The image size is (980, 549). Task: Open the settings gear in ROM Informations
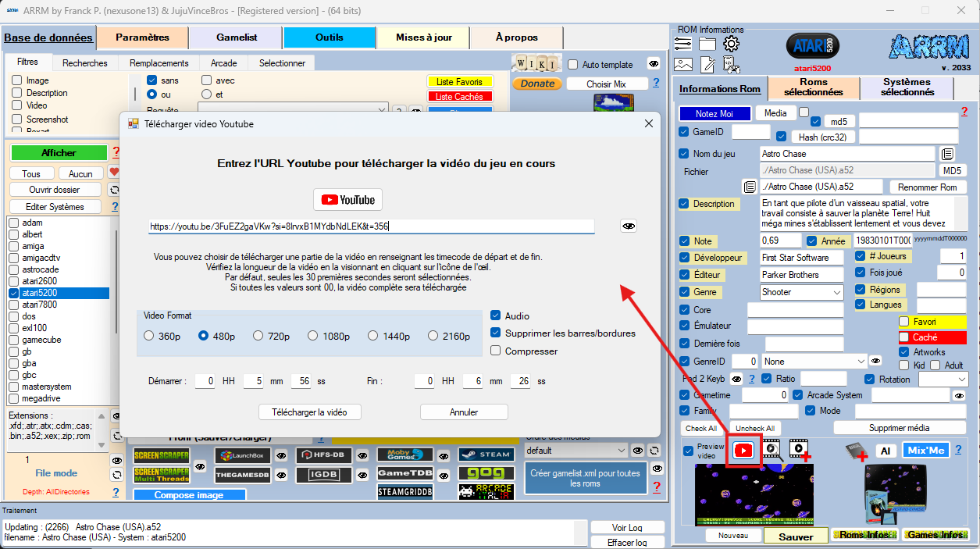tap(731, 44)
